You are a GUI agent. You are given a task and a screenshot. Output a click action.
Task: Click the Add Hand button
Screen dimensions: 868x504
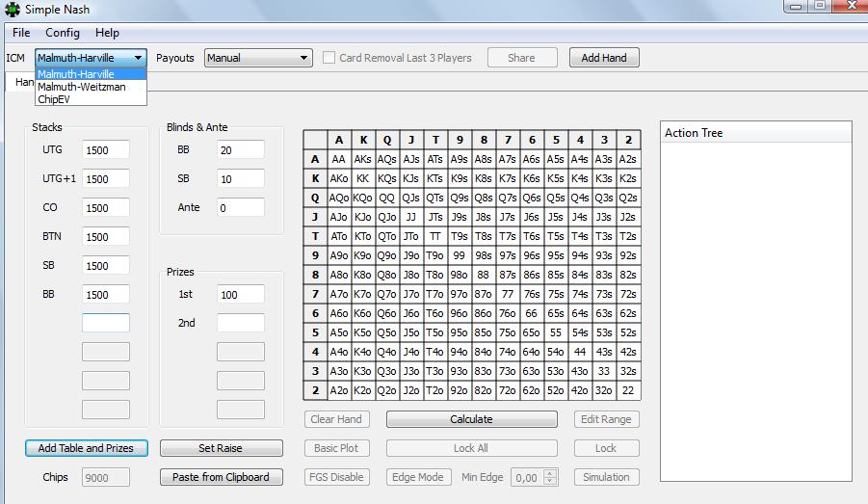tap(604, 58)
